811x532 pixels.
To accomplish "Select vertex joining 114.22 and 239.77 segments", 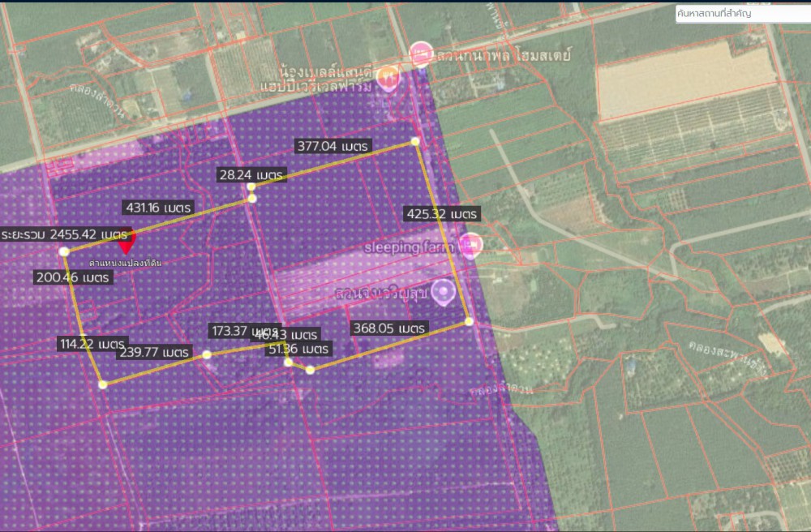I will pos(103,384).
